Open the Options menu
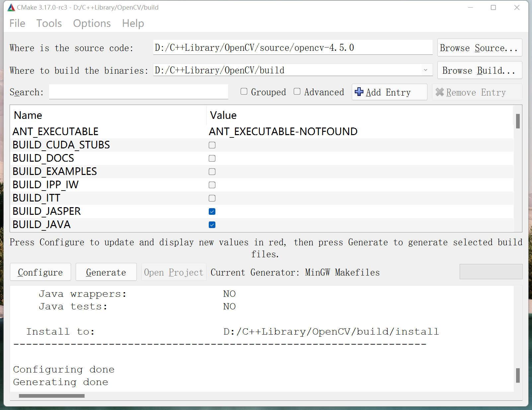Screen dimensions: 532x410 click(x=92, y=23)
